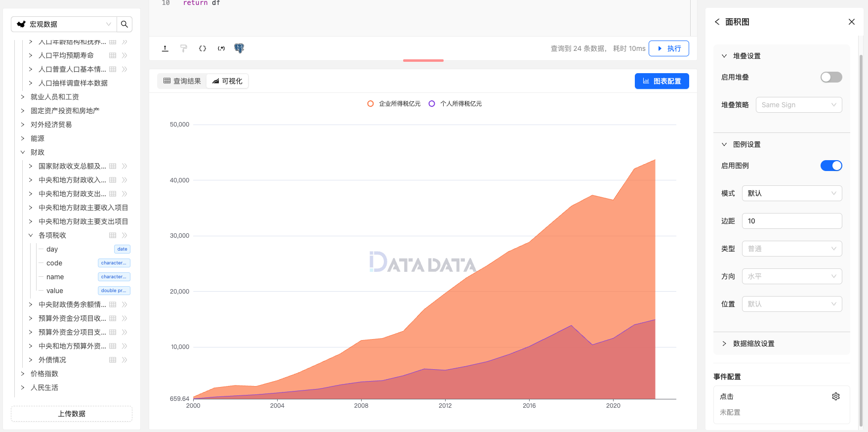Click table icon on 外债情况 row
Screen dimensions: 868x432
tap(113, 360)
